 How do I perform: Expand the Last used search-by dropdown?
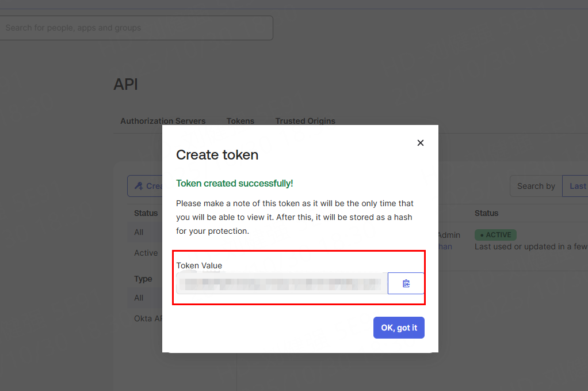pos(576,186)
